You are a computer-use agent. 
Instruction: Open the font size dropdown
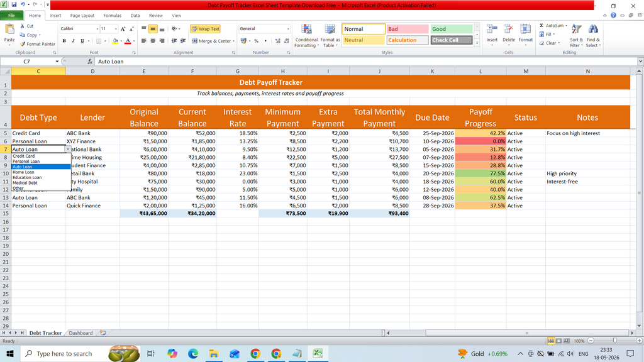coord(116,29)
